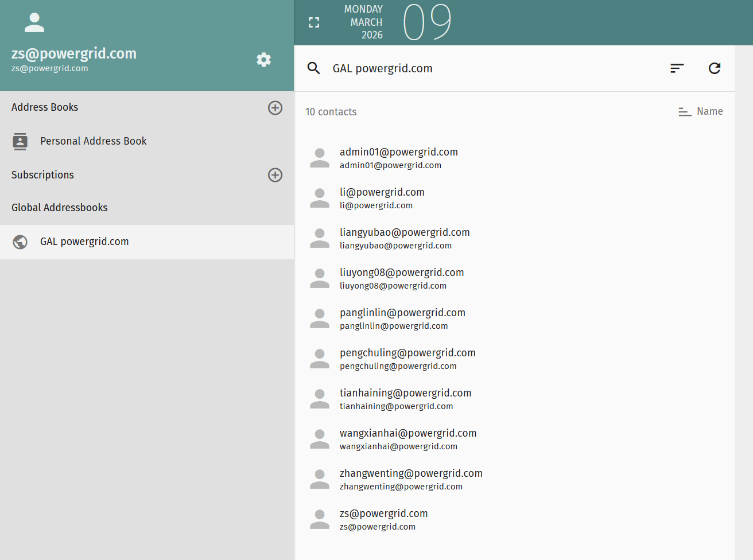Click avatar of panglinlin@powergrid.com
This screenshot has height=560, width=753.
[x=320, y=318]
